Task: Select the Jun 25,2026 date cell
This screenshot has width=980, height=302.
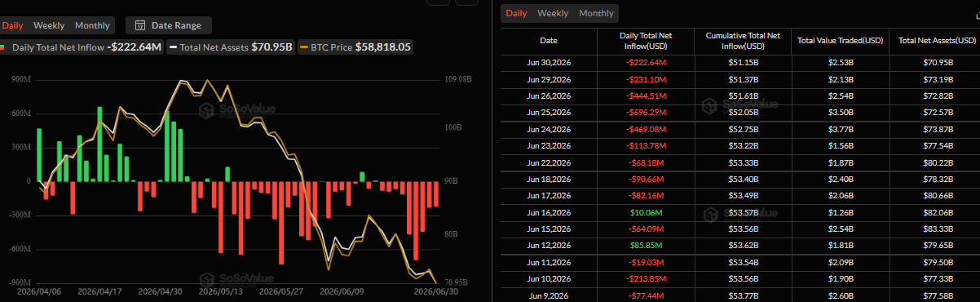Action: [549, 112]
